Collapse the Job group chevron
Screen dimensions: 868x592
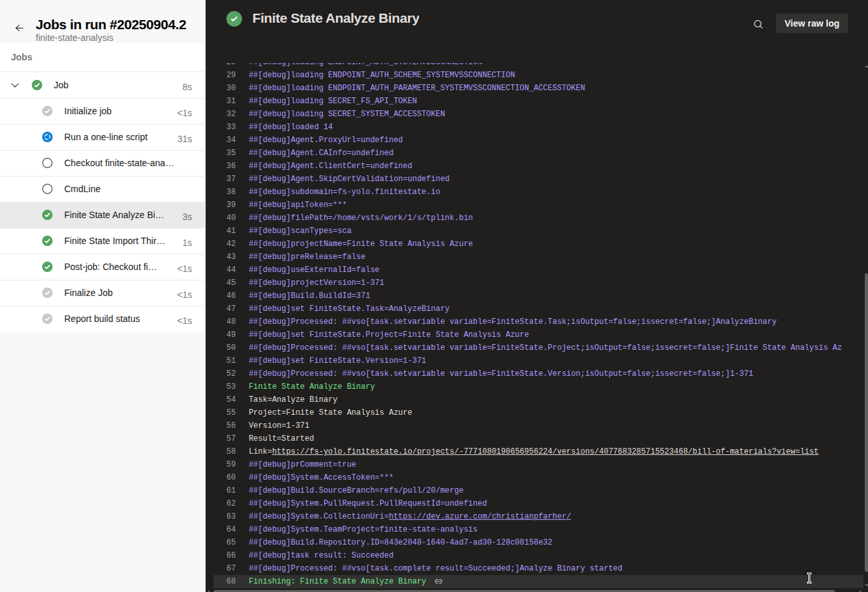coord(15,85)
